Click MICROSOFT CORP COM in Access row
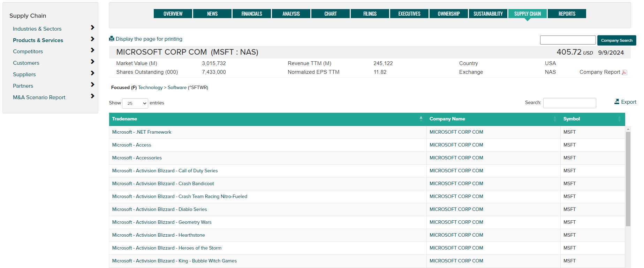Image resolution: width=644 pixels, height=268 pixels. tap(456, 145)
